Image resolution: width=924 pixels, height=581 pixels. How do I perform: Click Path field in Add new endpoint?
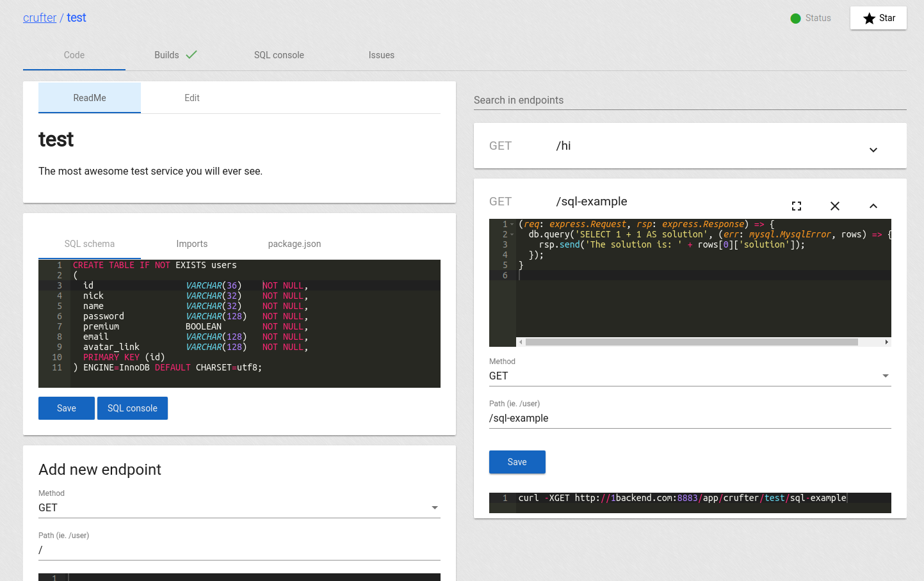point(239,550)
